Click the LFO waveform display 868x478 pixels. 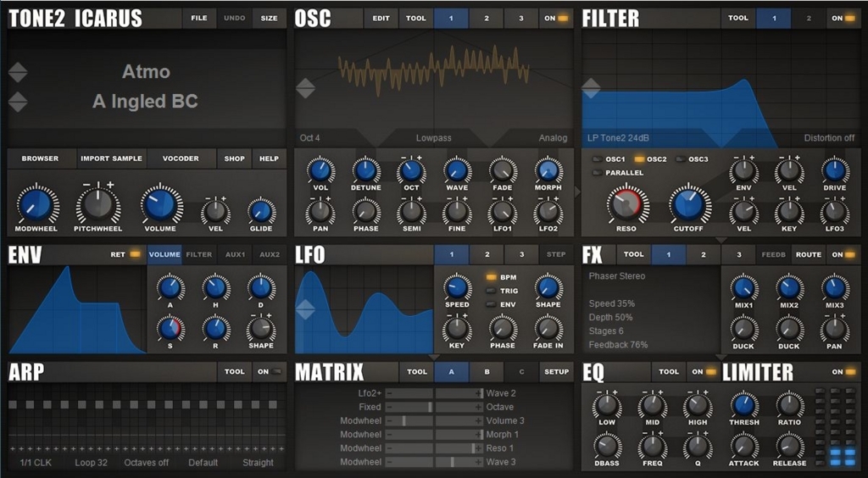pos(364,310)
